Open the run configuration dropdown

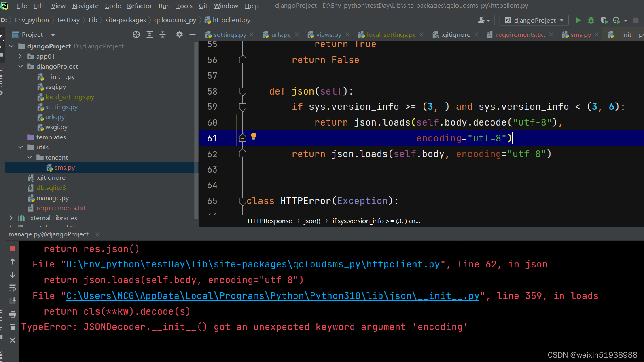point(534,20)
